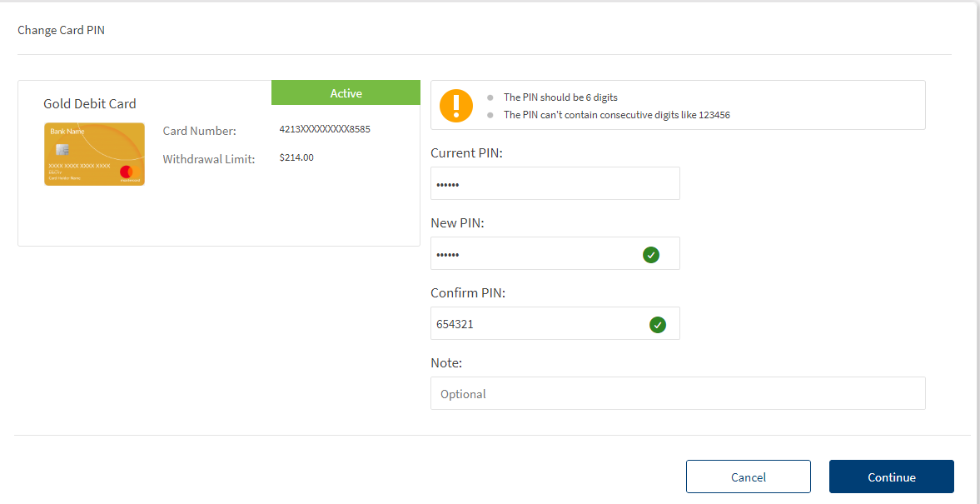Click the chip icon on the gold card
The image size is (980, 504).
click(62, 150)
